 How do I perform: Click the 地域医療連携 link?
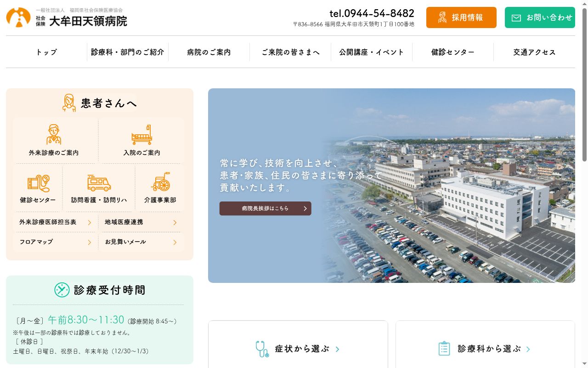coord(141,222)
